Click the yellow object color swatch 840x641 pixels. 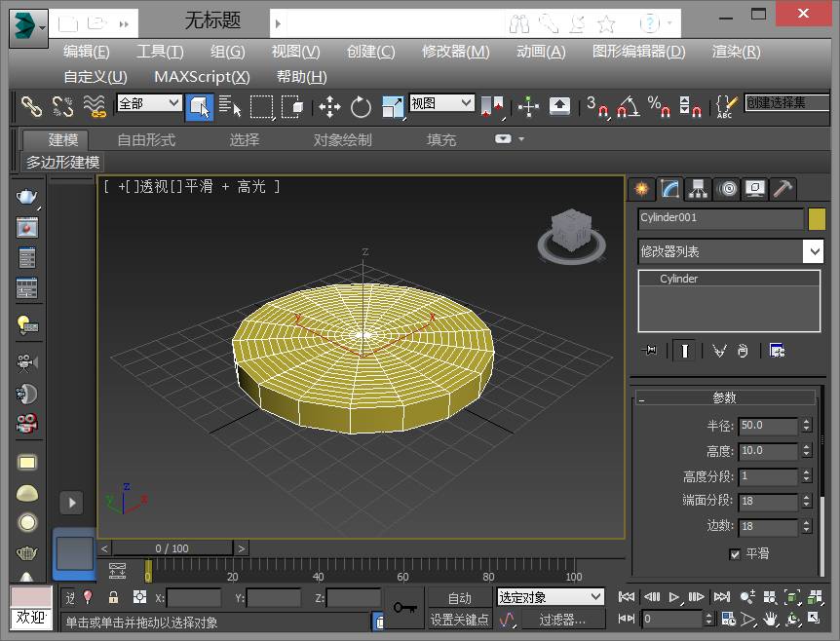(x=817, y=219)
